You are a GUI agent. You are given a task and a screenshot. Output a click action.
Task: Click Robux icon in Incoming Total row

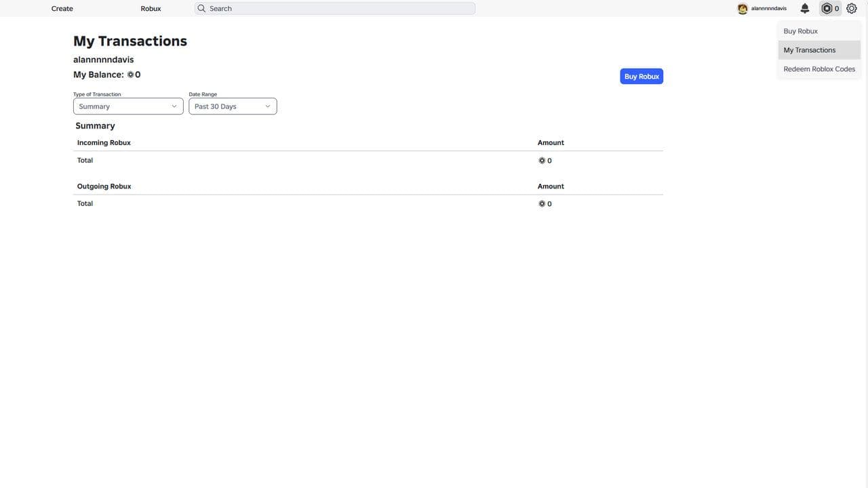[x=542, y=161]
